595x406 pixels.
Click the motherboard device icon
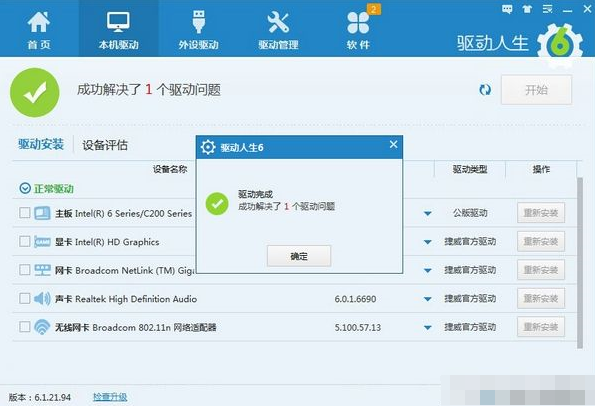click(42, 213)
